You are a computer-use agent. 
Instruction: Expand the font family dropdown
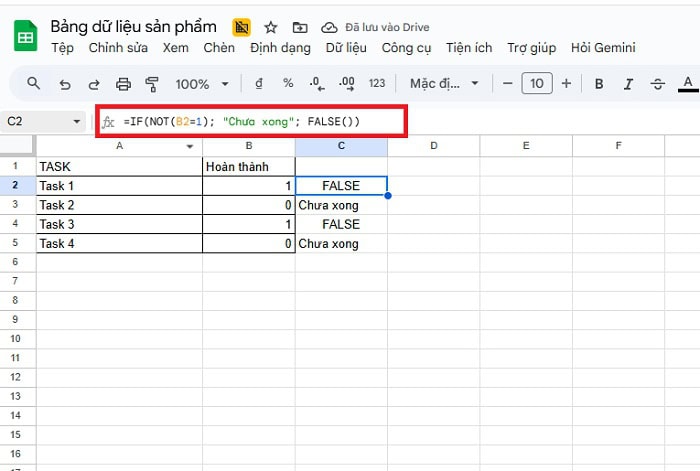[x=445, y=84]
